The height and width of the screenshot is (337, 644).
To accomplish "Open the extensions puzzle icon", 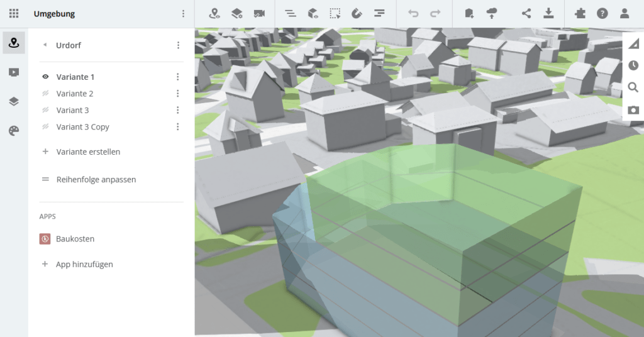I will pyautogui.click(x=580, y=13).
